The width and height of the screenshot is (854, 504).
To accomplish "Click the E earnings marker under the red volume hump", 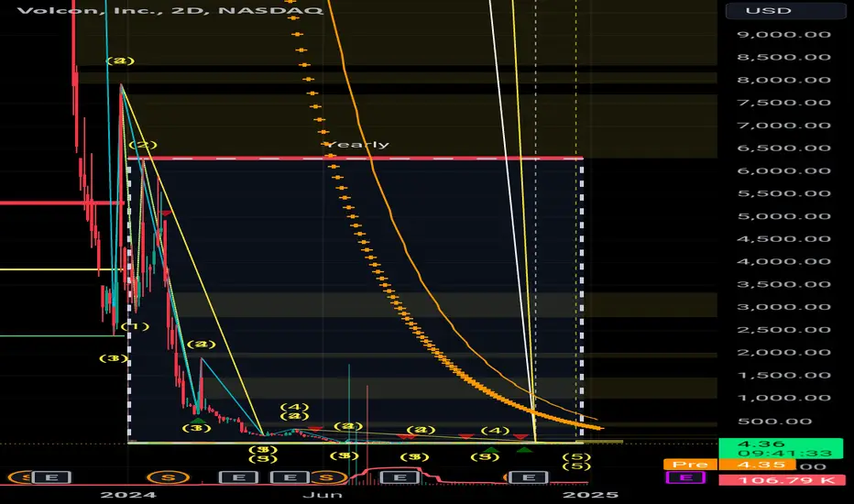I will pos(400,477).
